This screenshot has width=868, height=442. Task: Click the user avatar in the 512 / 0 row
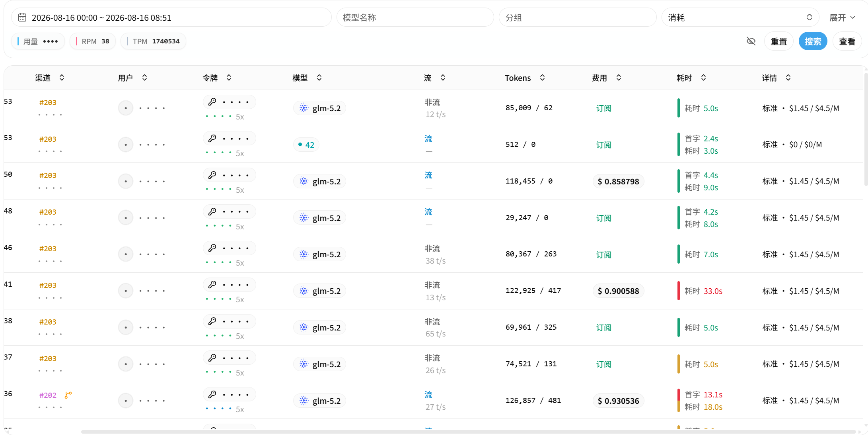[126, 145]
